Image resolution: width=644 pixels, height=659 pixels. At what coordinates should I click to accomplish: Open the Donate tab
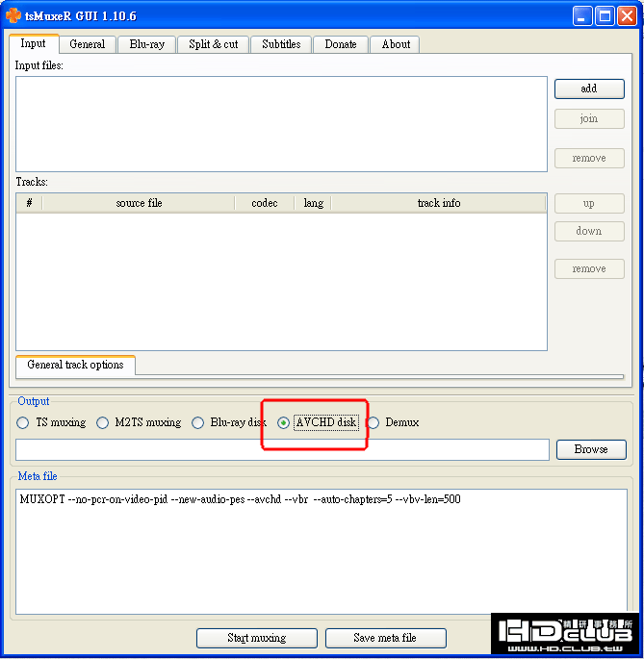coord(341,44)
